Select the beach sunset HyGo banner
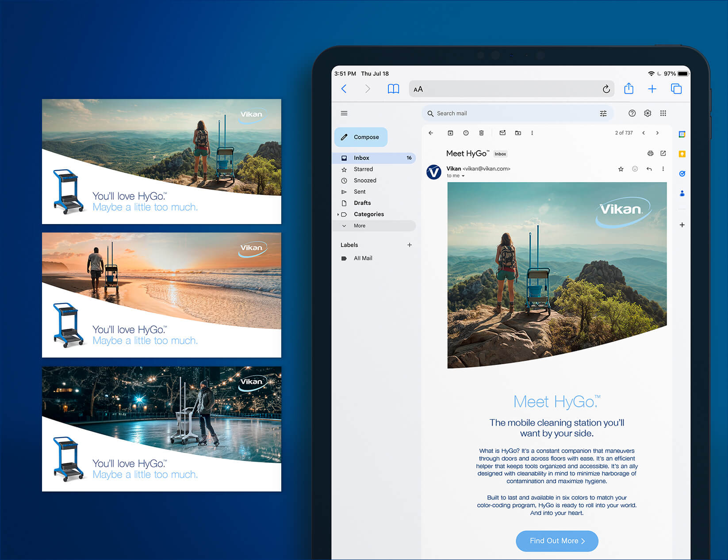728x560 pixels. pos(161,295)
